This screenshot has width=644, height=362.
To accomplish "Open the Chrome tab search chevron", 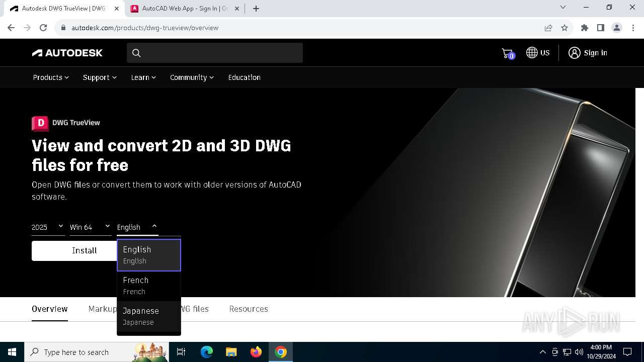I will coord(563,8).
